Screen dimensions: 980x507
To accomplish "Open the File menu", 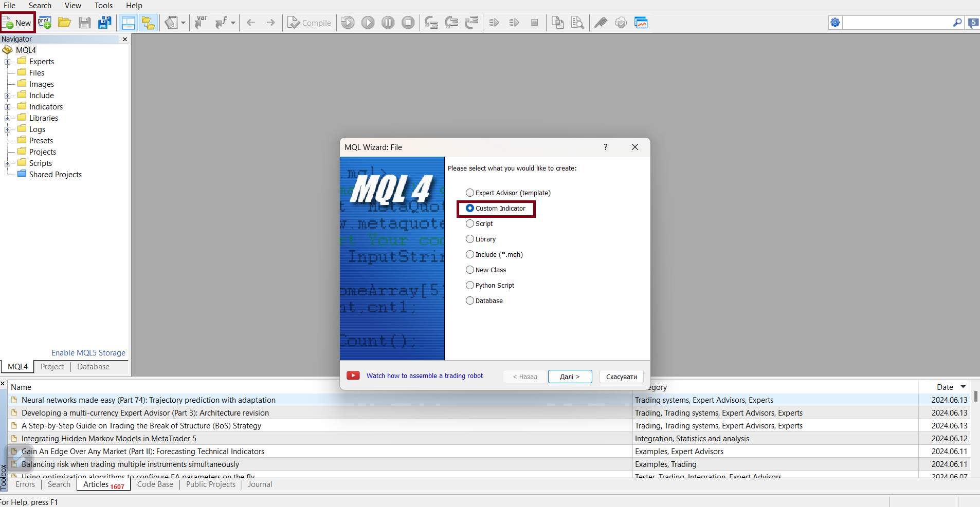I will pos(9,6).
